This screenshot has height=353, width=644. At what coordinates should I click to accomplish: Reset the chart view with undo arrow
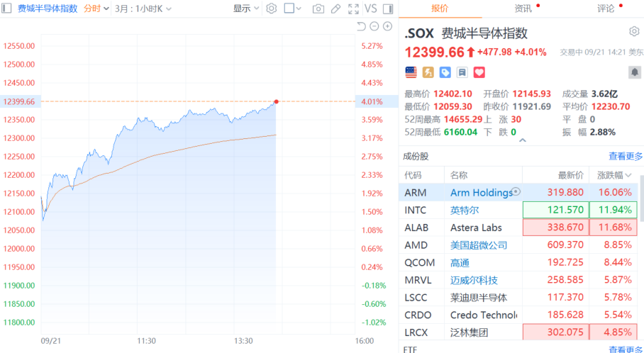tap(361, 26)
